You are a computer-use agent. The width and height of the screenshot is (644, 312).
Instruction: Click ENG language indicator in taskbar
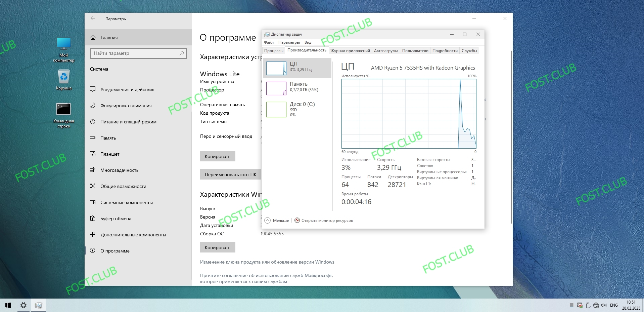(614, 305)
